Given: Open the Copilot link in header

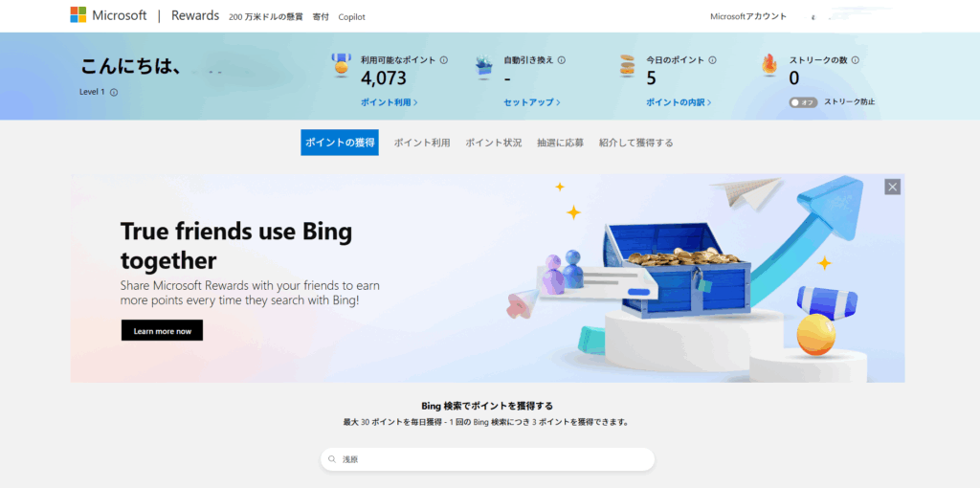Looking at the screenshot, I should [351, 17].
